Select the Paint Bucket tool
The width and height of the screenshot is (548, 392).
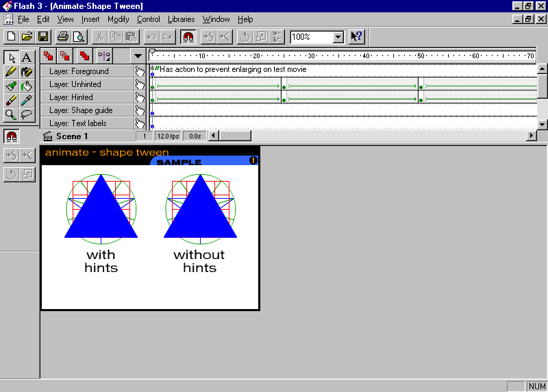[x=27, y=86]
